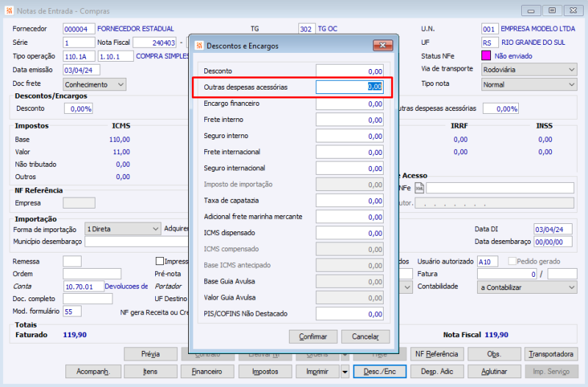
Task: Click the Município desembaraço field
Action: coord(137,242)
